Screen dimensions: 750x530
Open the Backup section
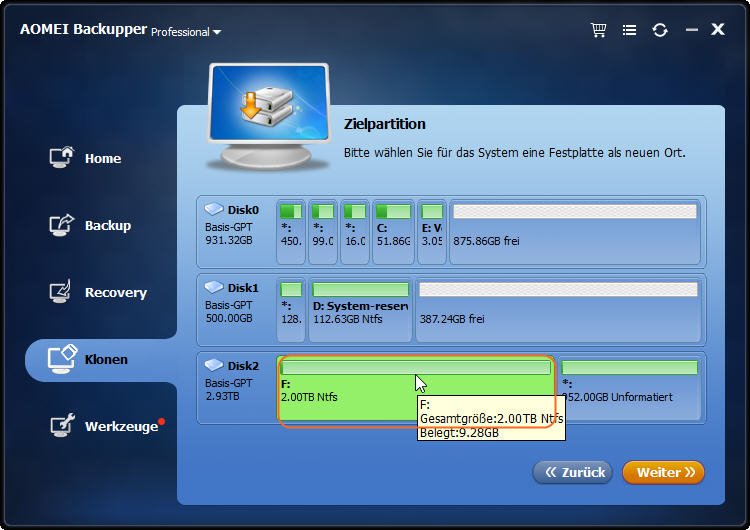coord(90,225)
